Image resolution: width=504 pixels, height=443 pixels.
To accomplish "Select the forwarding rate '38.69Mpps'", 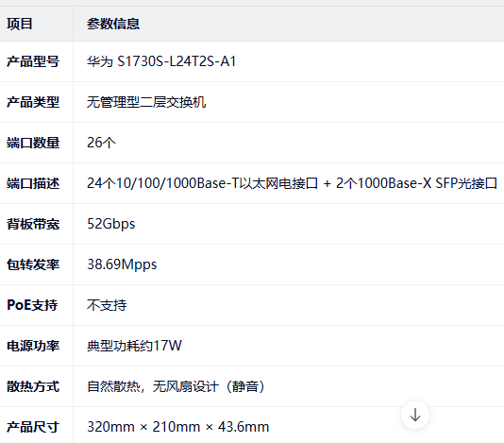I will [122, 264].
